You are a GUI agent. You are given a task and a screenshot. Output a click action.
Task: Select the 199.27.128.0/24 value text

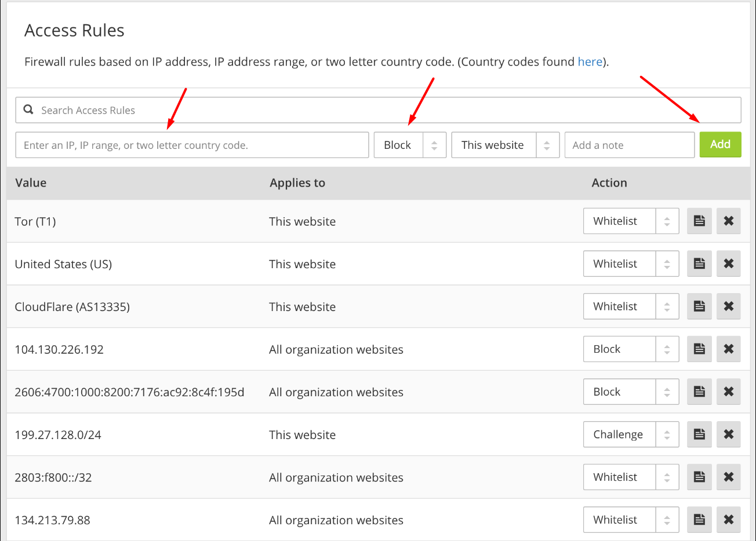(58, 435)
